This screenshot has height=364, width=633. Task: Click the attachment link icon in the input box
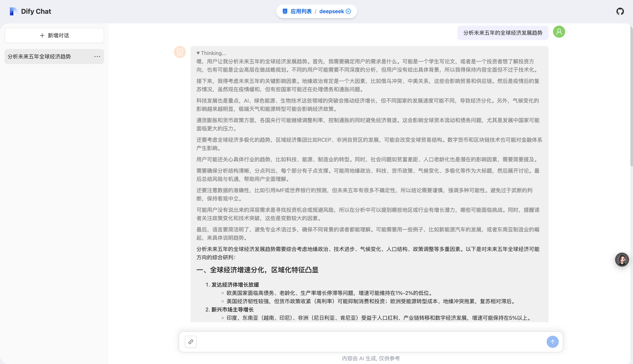[x=191, y=342]
